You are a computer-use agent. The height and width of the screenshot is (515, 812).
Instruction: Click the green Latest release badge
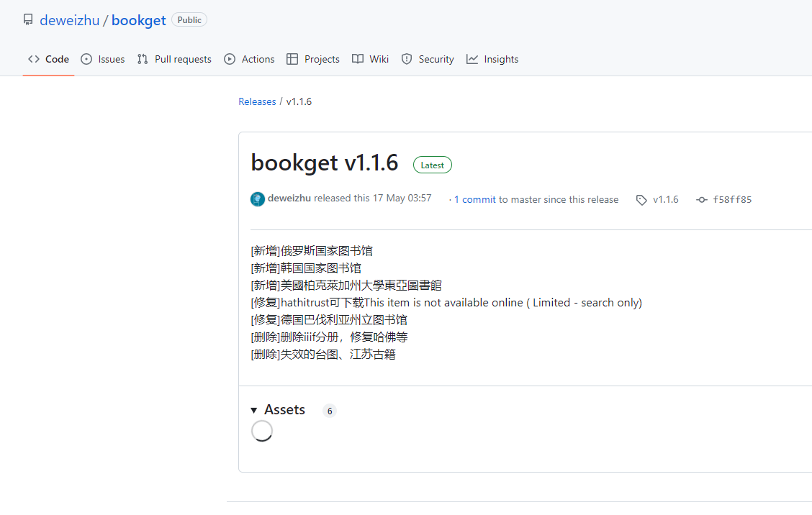coord(433,165)
